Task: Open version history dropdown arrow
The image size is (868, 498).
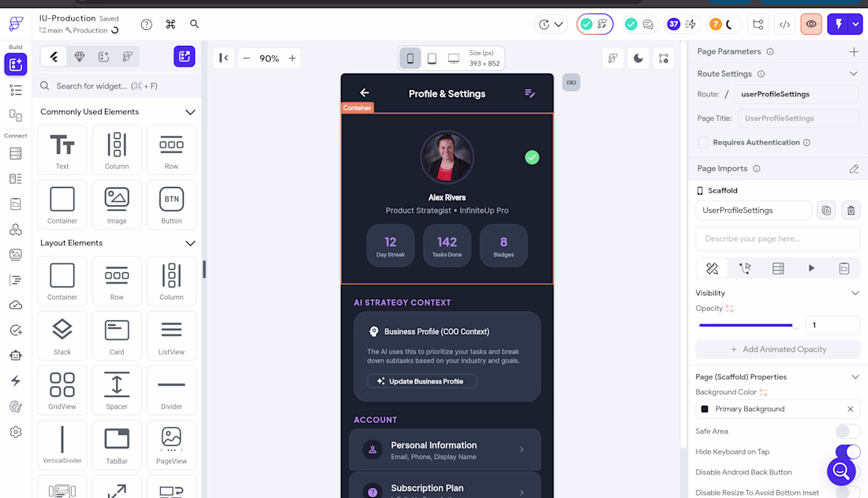Action: tap(559, 24)
